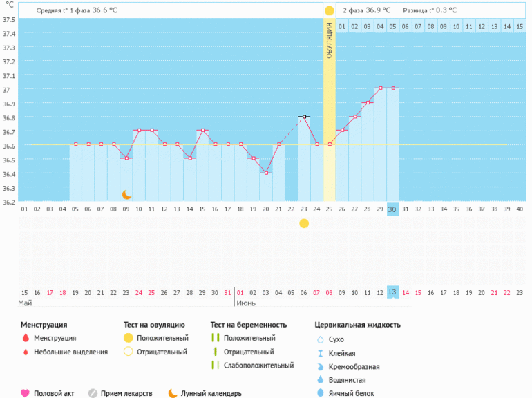
Task: Click the Яичный белок drop icon
Action: [320, 393]
